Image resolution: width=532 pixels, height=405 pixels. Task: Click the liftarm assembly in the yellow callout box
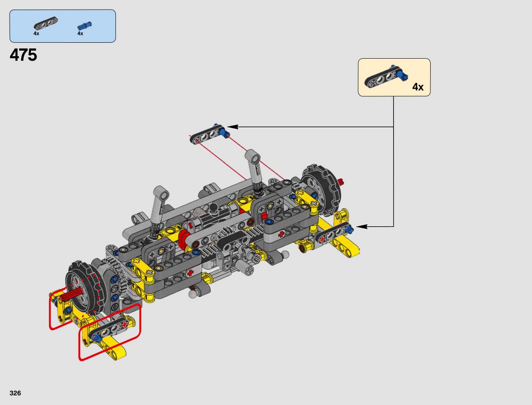point(387,76)
